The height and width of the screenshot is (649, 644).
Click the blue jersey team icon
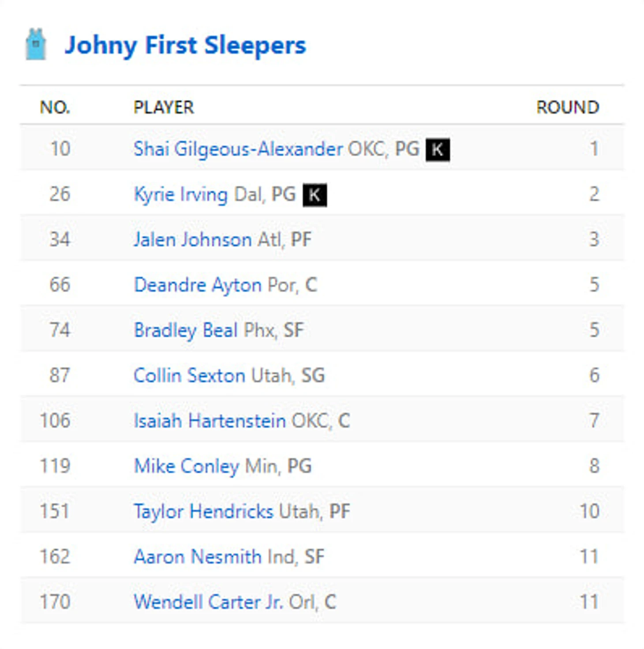(x=36, y=44)
